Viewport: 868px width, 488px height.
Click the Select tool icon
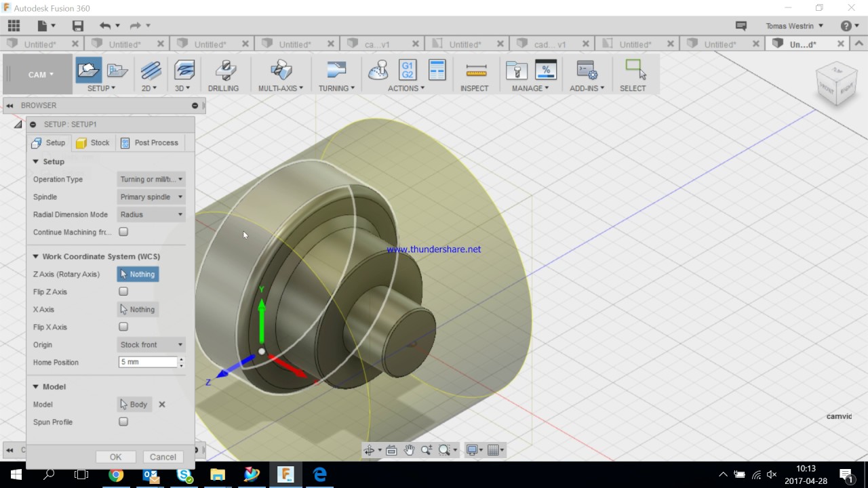(x=635, y=70)
